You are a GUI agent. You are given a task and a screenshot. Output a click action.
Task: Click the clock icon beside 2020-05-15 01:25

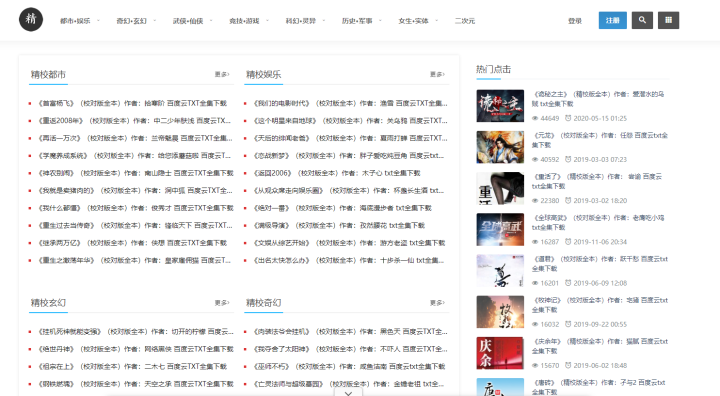click(x=568, y=118)
